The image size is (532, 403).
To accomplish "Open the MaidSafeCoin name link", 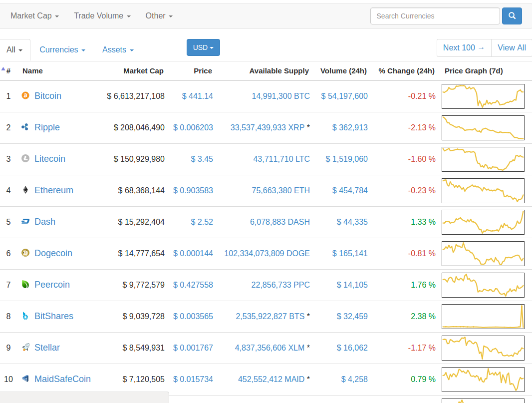I will 62,379.
